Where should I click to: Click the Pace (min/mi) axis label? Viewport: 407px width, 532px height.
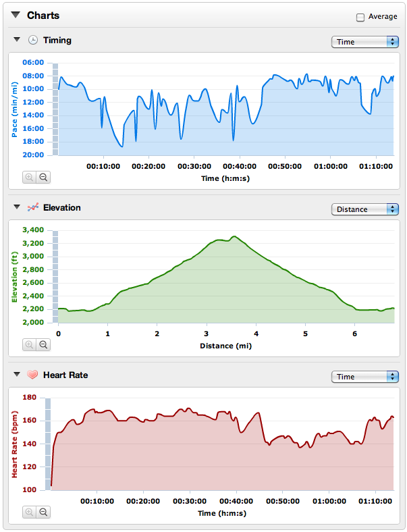(x=14, y=109)
